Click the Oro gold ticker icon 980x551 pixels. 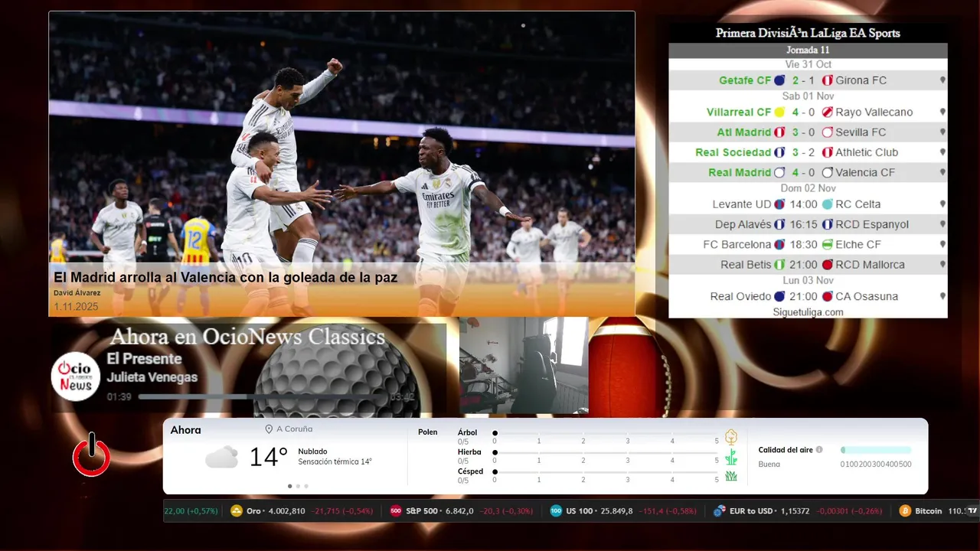237,510
